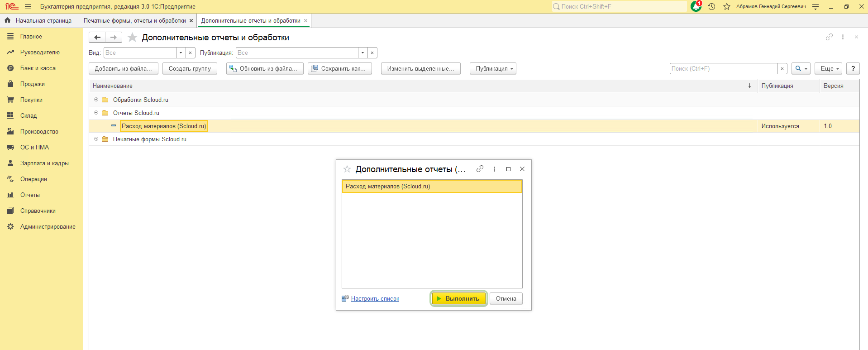Open the notifications bell icon
Image resolution: width=868 pixels, height=350 pixels.
pyautogui.click(x=696, y=6)
